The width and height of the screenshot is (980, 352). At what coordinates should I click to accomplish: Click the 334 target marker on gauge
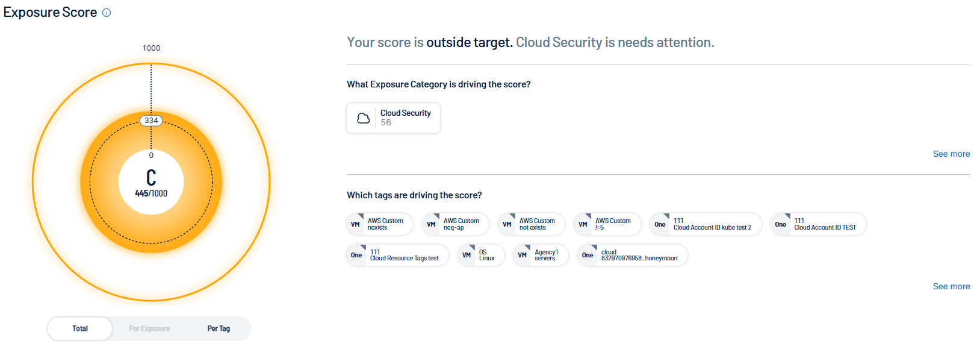(151, 121)
